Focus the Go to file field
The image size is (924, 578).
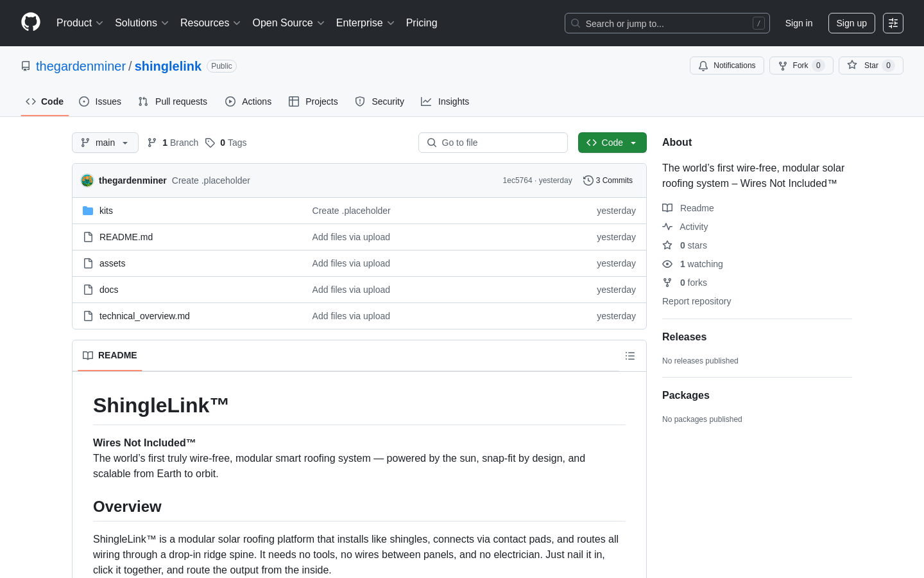point(493,143)
